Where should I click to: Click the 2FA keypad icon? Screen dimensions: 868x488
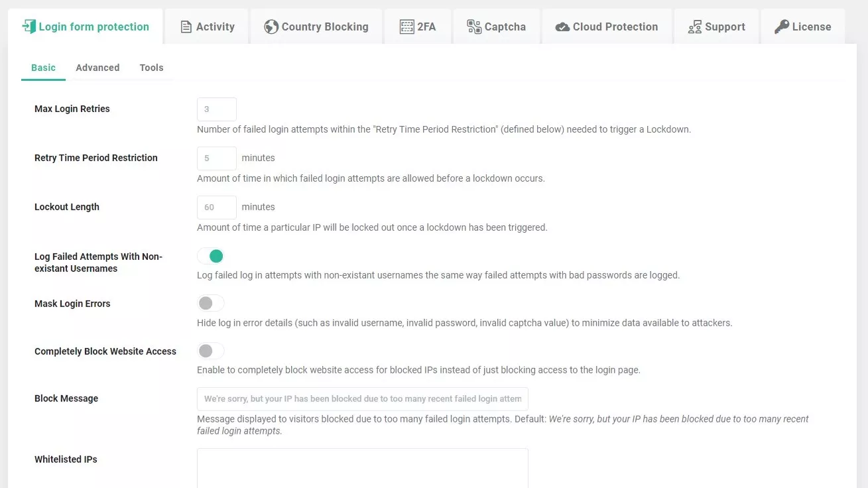pyautogui.click(x=406, y=27)
